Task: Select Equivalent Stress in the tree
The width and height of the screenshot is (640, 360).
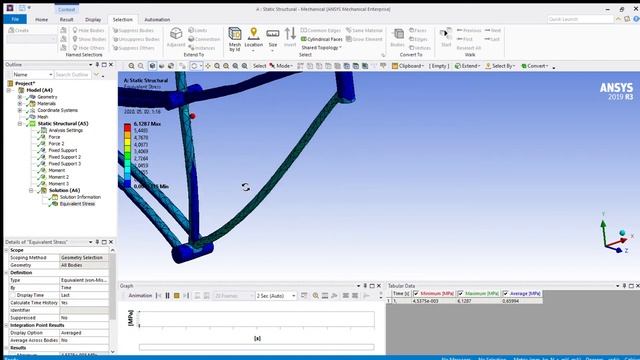Action: click(x=77, y=204)
